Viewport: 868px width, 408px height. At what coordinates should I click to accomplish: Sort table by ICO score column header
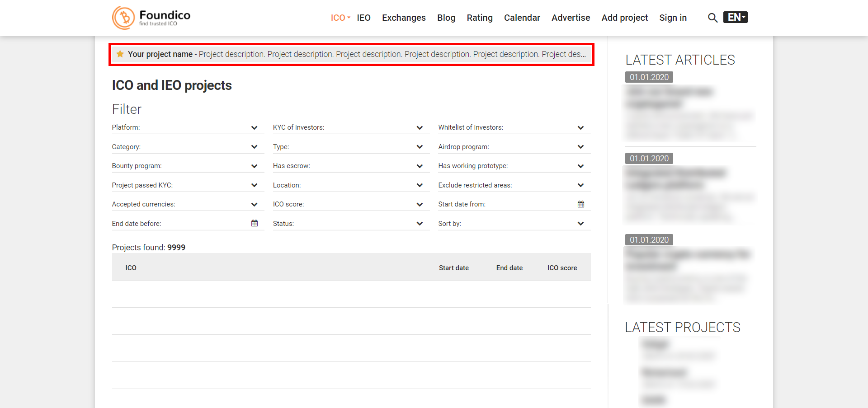(x=562, y=268)
